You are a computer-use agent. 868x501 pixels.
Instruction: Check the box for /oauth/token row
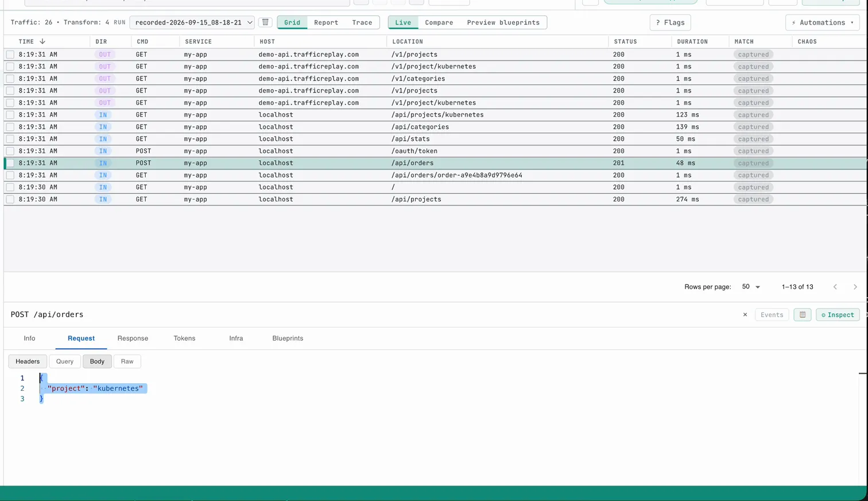point(10,151)
